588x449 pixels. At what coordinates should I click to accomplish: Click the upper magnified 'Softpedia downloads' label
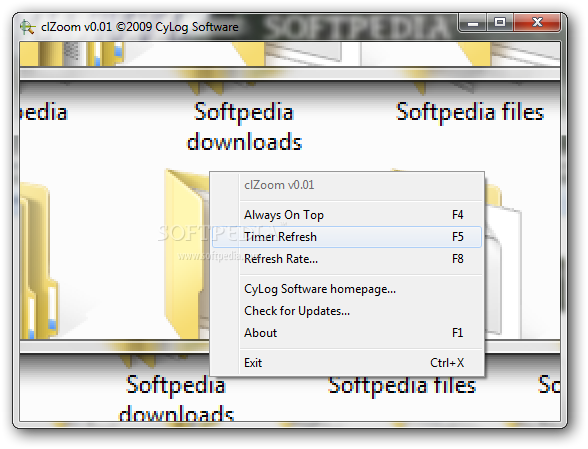click(x=244, y=126)
